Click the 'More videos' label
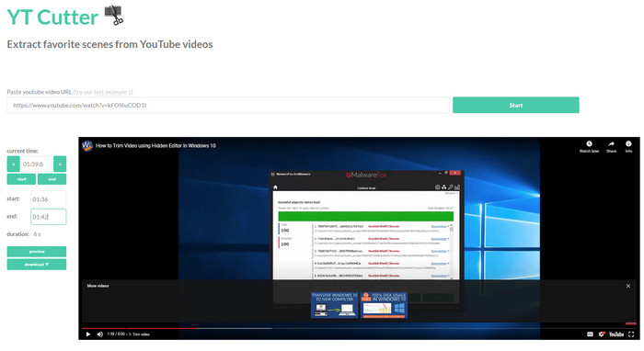The height and width of the screenshot is (351, 644). (98, 286)
